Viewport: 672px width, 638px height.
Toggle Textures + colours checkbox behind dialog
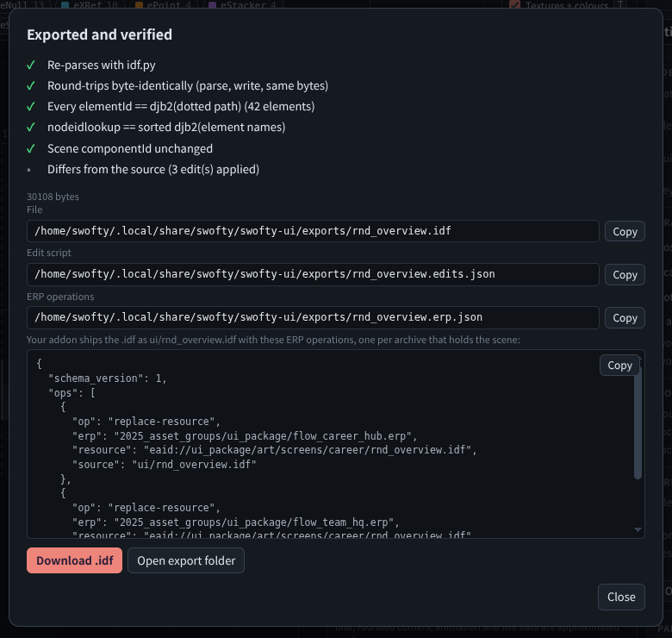pos(514,4)
